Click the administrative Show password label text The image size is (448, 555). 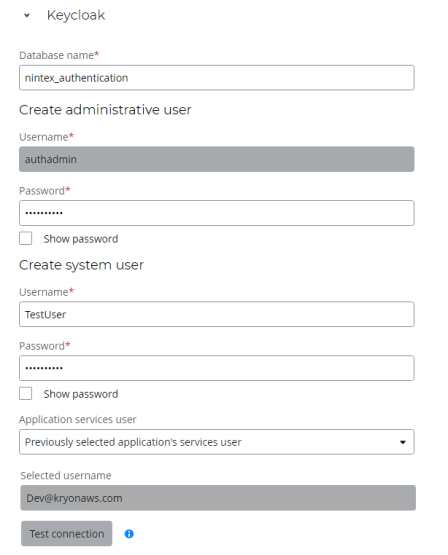pyautogui.click(x=81, y=239)
